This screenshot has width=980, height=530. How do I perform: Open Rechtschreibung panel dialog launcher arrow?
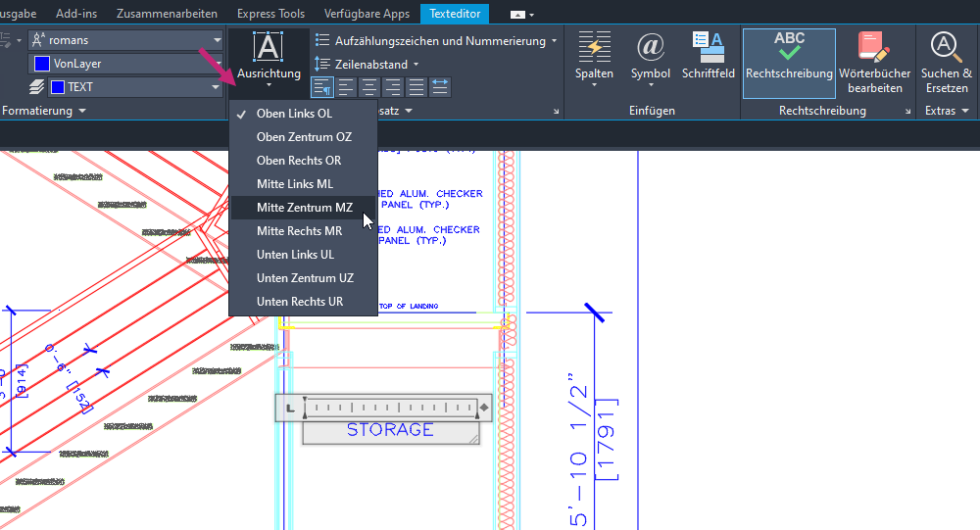908,112
